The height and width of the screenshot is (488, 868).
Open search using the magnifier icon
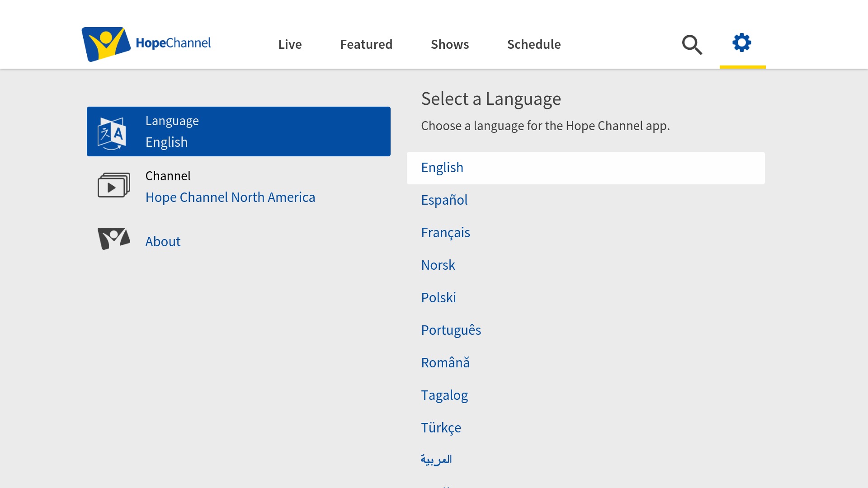pos(692,44)
